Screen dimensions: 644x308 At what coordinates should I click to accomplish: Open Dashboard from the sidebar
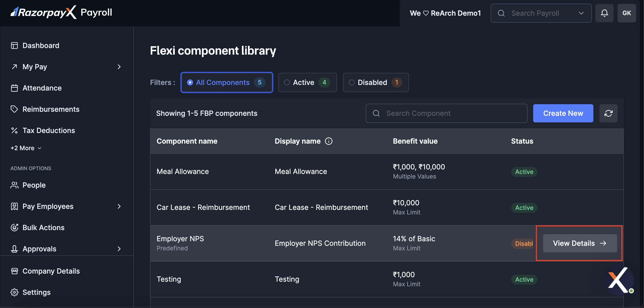click(x=41, y=46)
